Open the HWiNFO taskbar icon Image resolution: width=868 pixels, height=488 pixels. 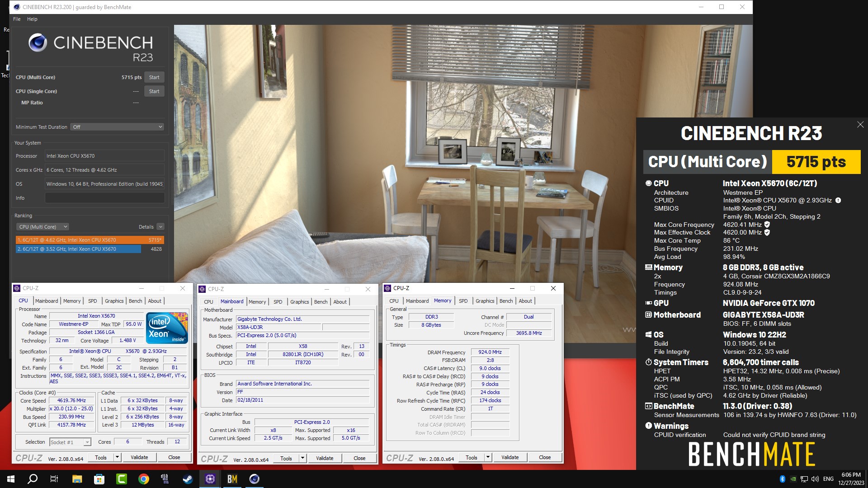[x=165, y=479]
